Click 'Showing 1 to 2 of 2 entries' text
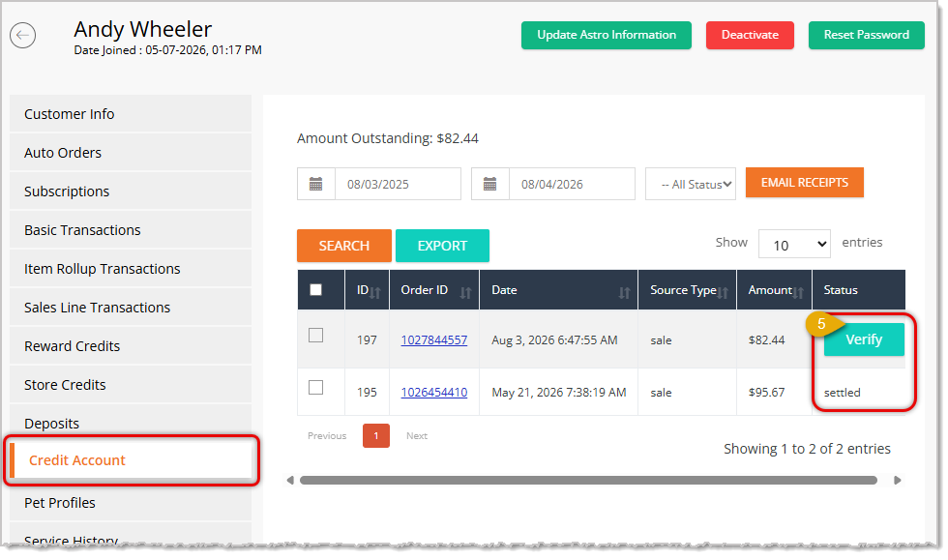Viewport: 948px width, 560px height. click(x=807, y=449)
